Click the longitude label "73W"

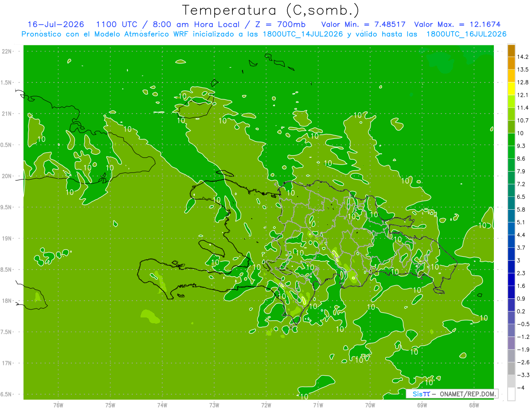pyautogui.click(x=214, y=405)
